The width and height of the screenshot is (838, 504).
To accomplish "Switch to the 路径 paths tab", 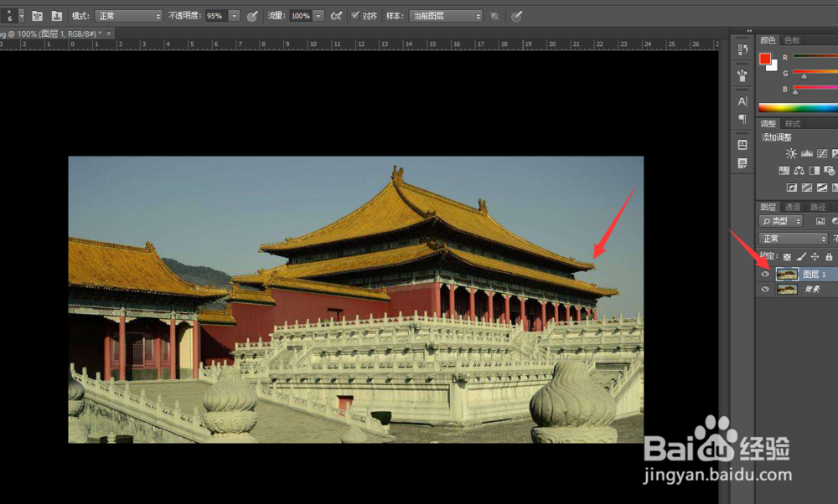I will pos(818,207).
